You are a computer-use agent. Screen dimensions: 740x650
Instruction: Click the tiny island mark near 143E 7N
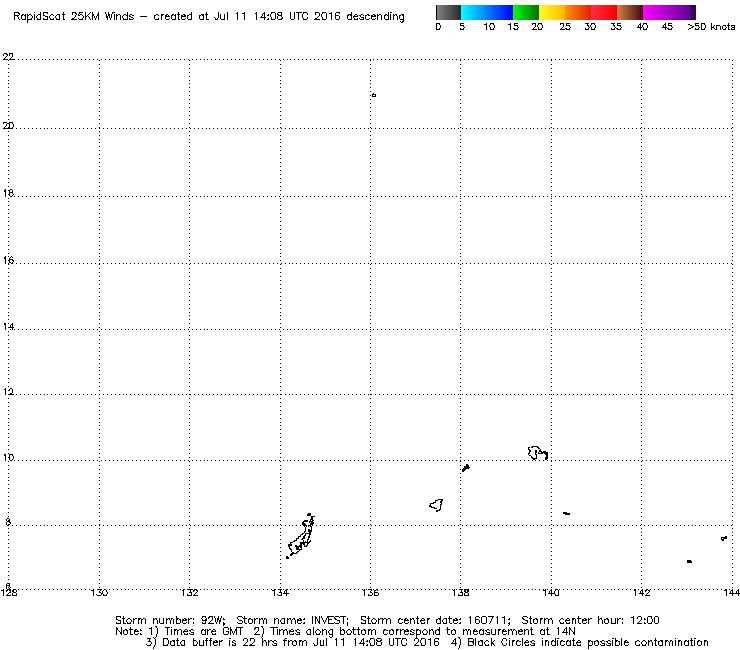click(690, 561)
